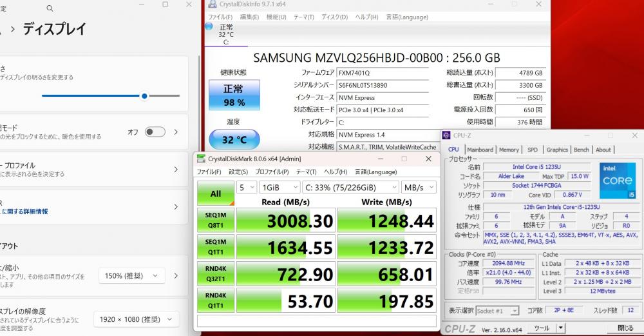Click the 正常 98 % health status button
This screenshot has height=336, width=644.
coord(234,95)
